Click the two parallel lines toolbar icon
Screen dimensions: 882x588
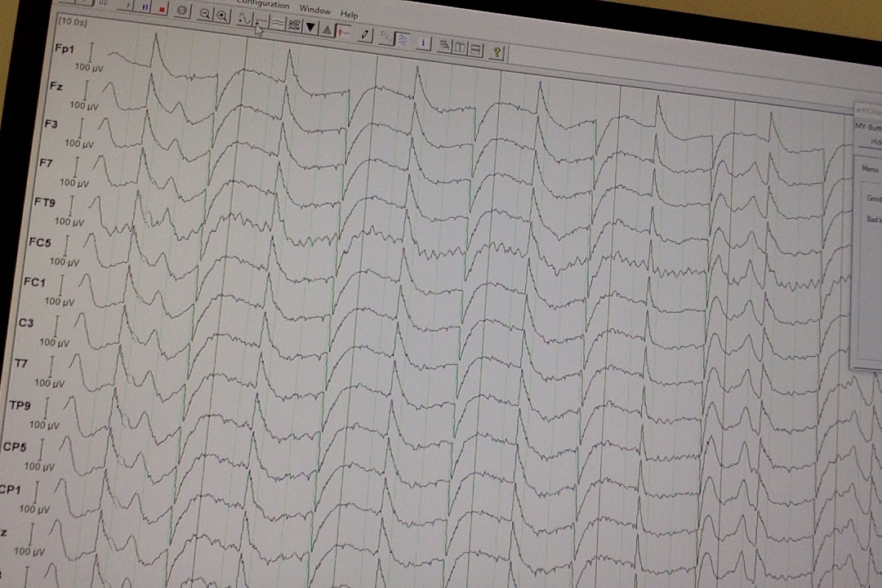(x=278, y=23)
